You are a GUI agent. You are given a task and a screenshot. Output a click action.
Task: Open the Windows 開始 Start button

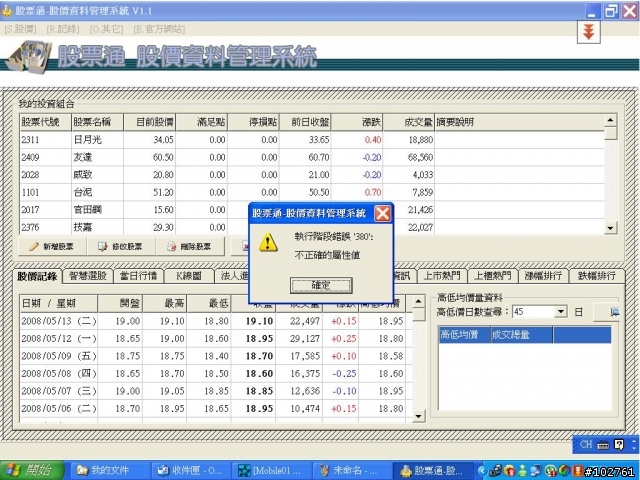tap(32, 471)
